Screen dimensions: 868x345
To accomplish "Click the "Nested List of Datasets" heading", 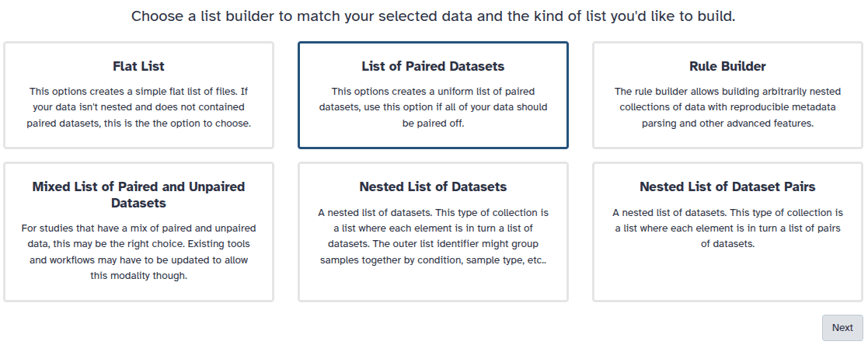I will click(433, 186).
